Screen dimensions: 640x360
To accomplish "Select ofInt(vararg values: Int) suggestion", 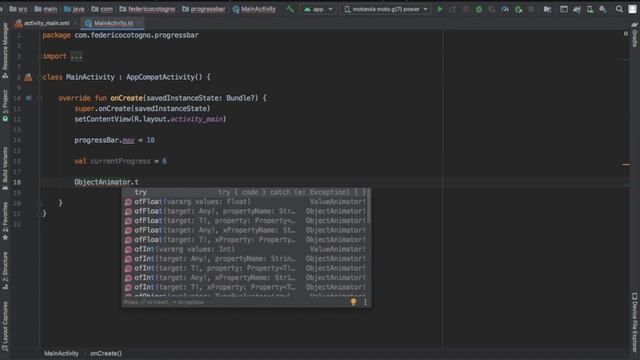I will click(x=245, y=249).
